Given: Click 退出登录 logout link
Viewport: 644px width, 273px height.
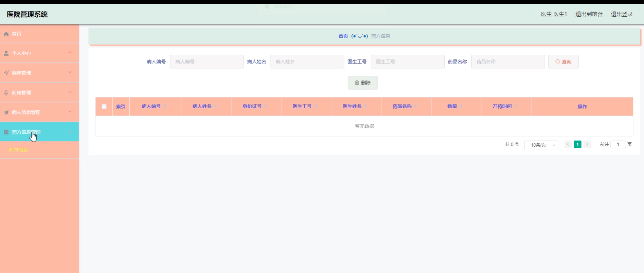Looking at the screenshot, I should (x=622, y=14).
